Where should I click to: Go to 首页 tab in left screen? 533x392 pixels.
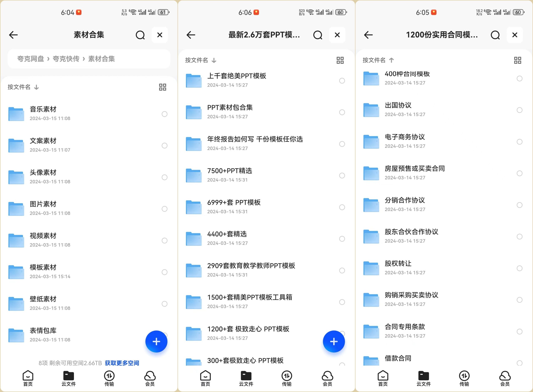pos(28,378)
